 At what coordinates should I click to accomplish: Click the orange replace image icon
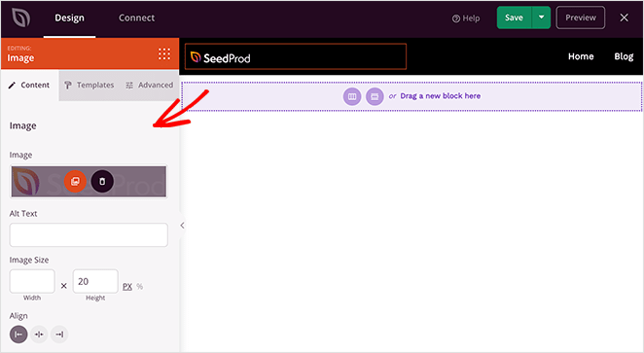75,182
